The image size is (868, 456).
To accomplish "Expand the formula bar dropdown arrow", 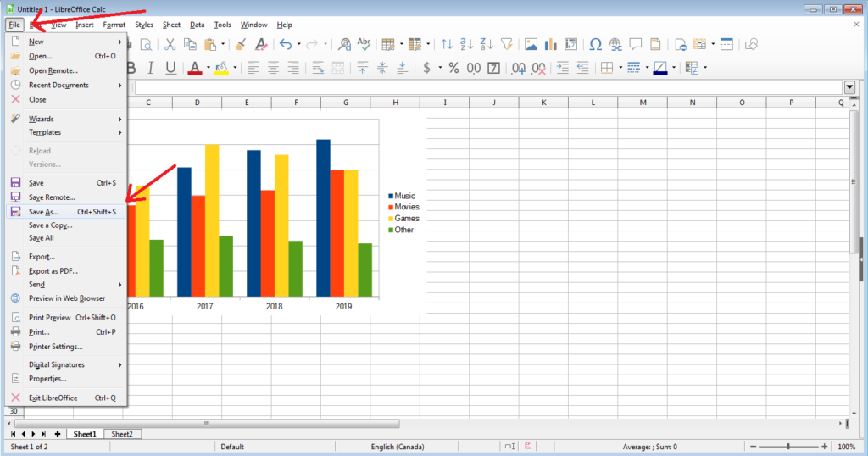I will [849, 87].
